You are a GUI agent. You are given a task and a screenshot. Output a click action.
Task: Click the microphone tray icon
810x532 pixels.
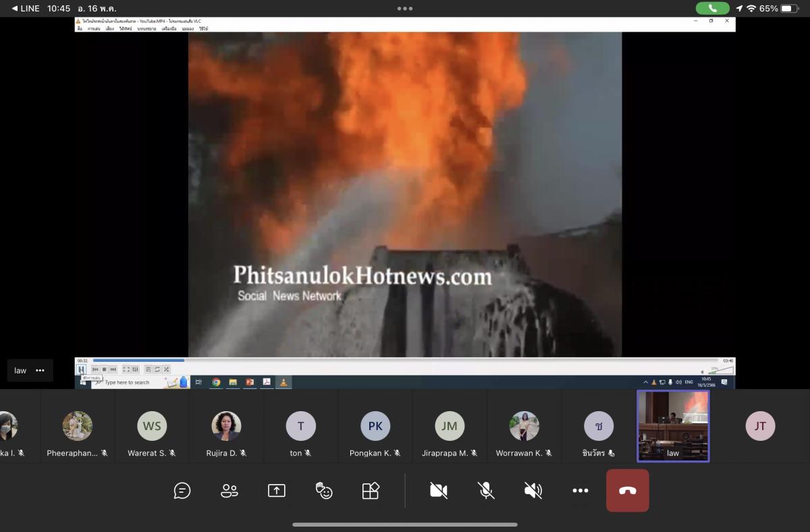pyautogui.click(x=670, y=381)
